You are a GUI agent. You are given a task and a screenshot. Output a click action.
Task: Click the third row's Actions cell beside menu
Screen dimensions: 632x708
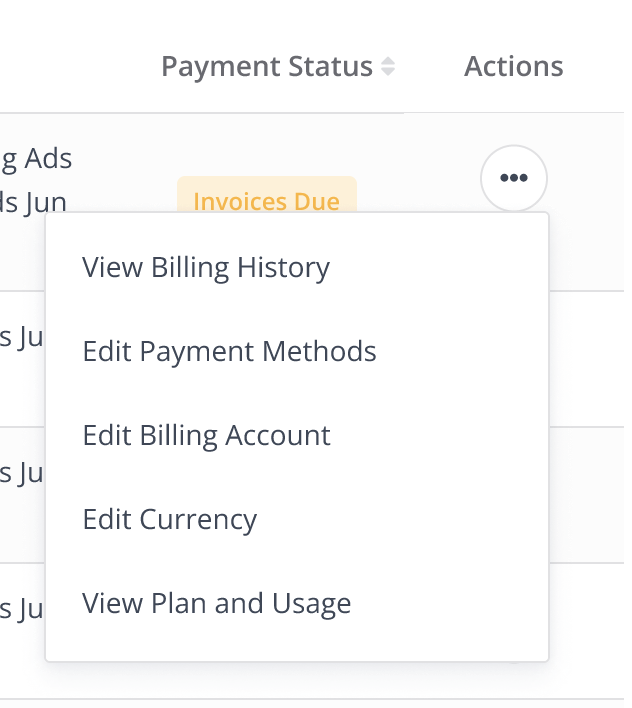(x=586, y=495)
